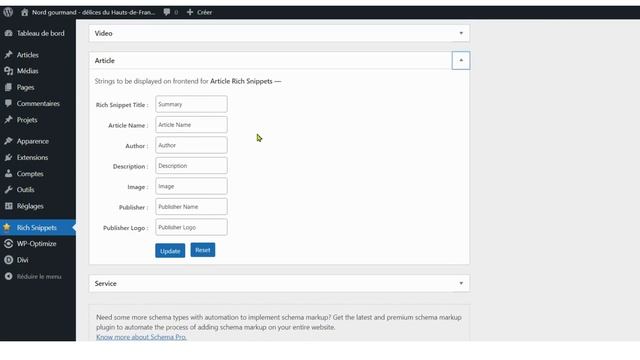Viewport: 640px width, 360px height.
Task: Focus the Article Name input field
Action: point(191,124)
